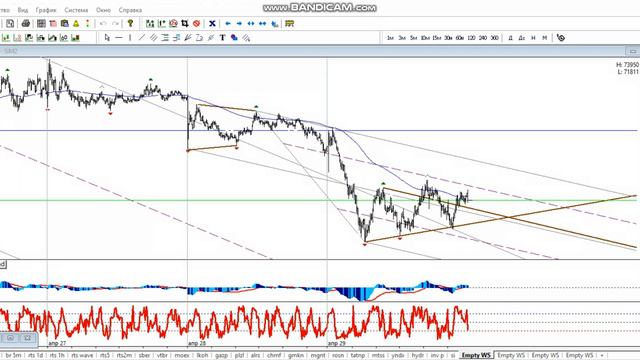Click the printer icon

coord(26,24)
